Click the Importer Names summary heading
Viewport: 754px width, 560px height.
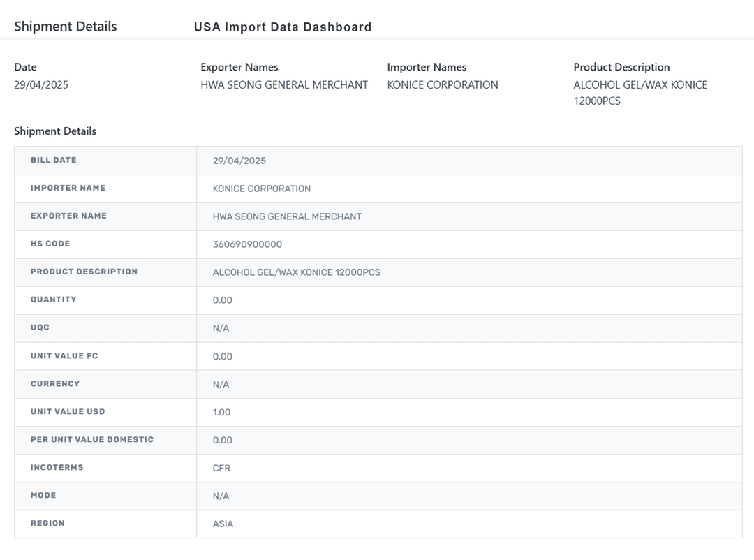[427, 67]
